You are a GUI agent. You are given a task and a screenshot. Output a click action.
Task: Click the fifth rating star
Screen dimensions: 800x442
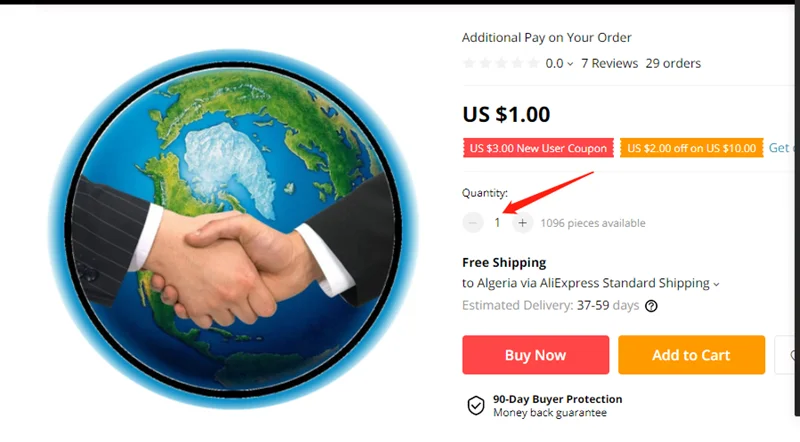tap(533, 63)
